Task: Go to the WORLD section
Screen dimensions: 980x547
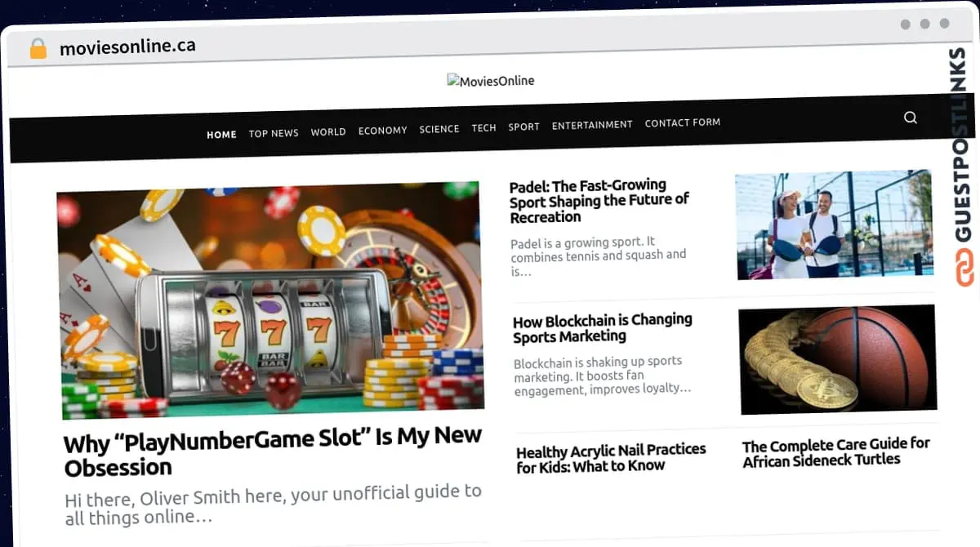Action: point(328,131)
